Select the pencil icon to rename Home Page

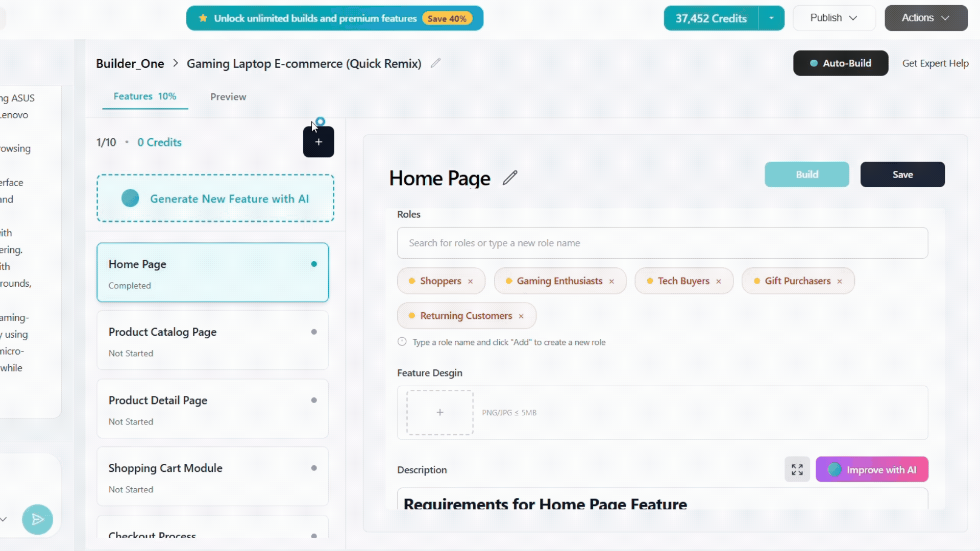[x=509, y=178]
